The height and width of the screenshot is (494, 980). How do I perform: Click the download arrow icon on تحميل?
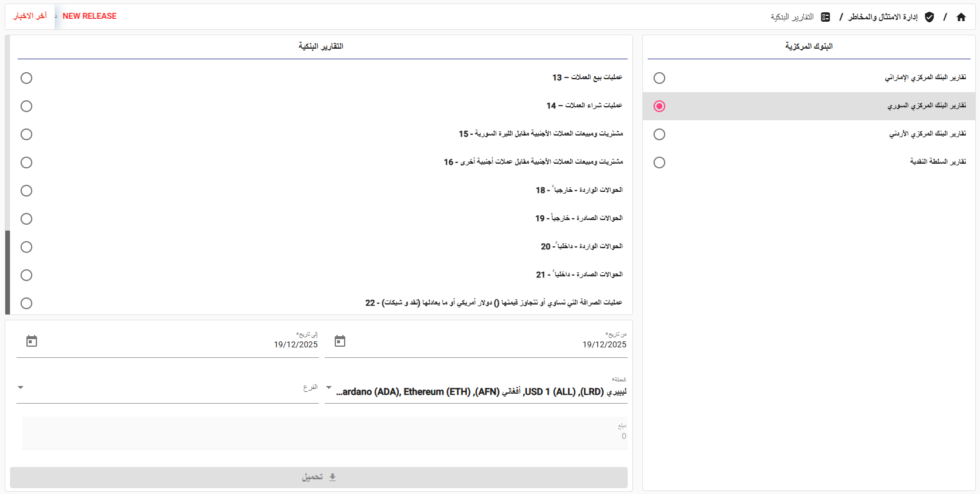pyautogui.click(x=332, y=477)
